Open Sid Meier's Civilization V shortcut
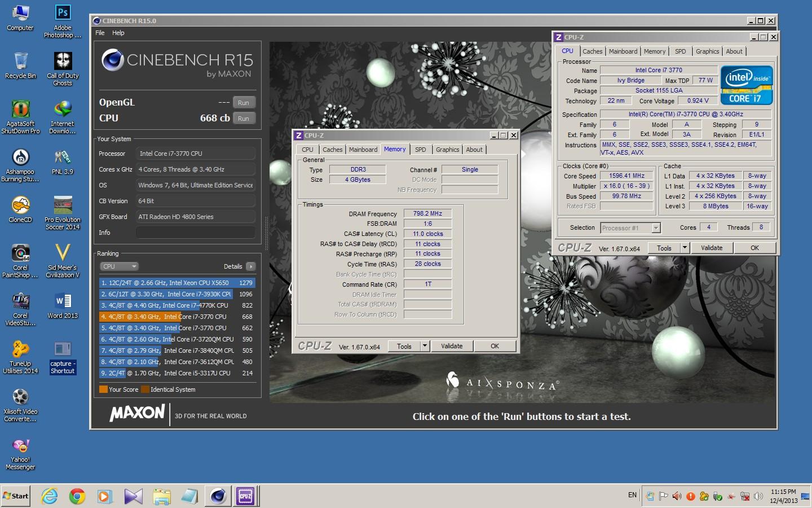The width and height of the screenshot is (812, 508). coord(63,261)
